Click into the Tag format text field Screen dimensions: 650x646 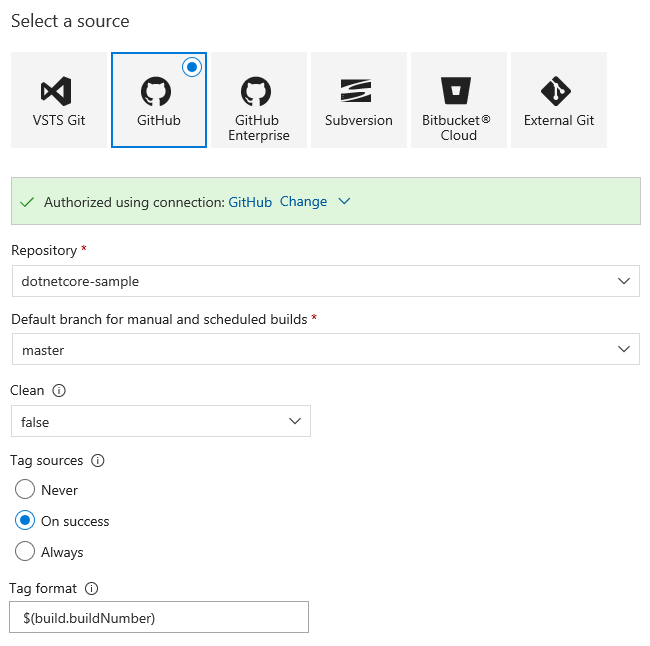coord(159,618)
